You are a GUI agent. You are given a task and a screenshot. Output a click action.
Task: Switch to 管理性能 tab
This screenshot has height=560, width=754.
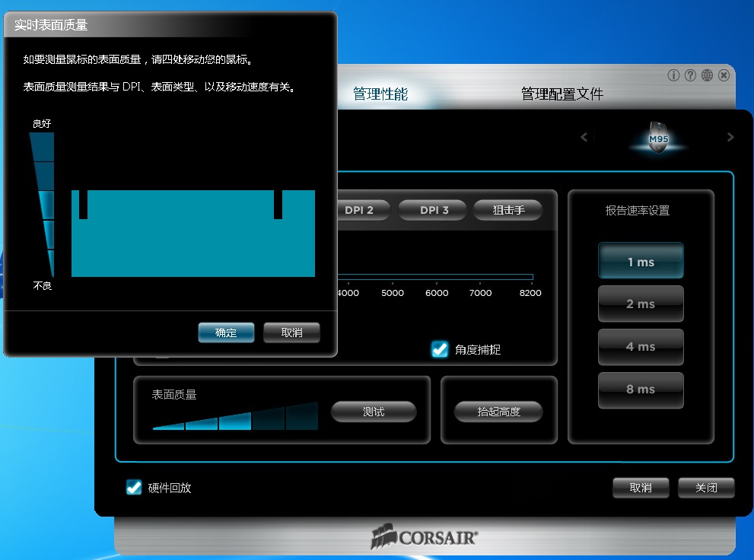(x=380, y=94)
